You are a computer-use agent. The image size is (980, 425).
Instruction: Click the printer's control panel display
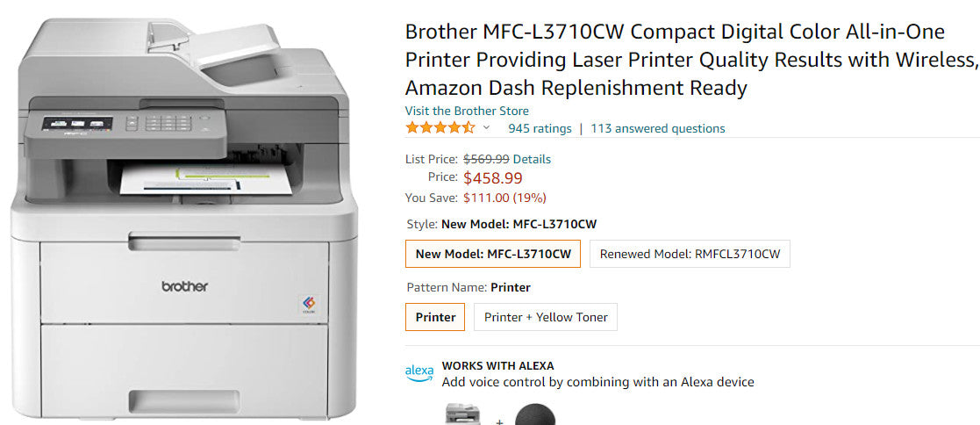click(77, 124)
